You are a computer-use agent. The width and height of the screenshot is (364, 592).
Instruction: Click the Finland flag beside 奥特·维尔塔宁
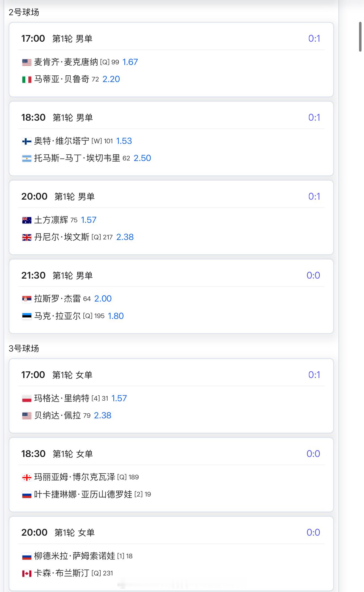pos(27,141)
